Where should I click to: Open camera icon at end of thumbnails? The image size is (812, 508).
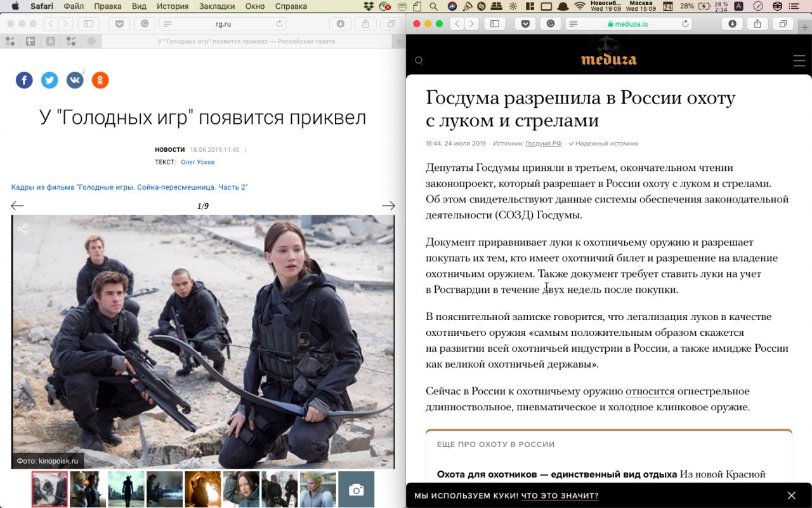click(357, 489)
